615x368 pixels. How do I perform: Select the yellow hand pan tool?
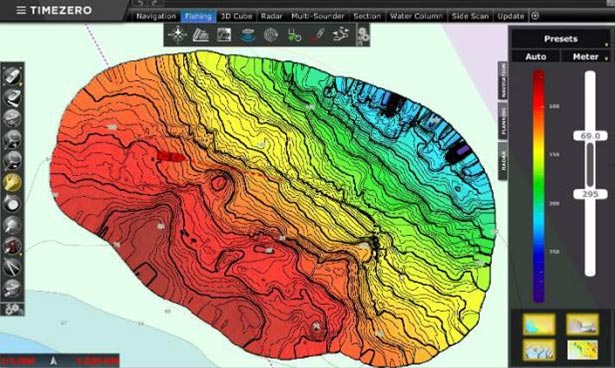pyautogui.click(x=13, y=182)
